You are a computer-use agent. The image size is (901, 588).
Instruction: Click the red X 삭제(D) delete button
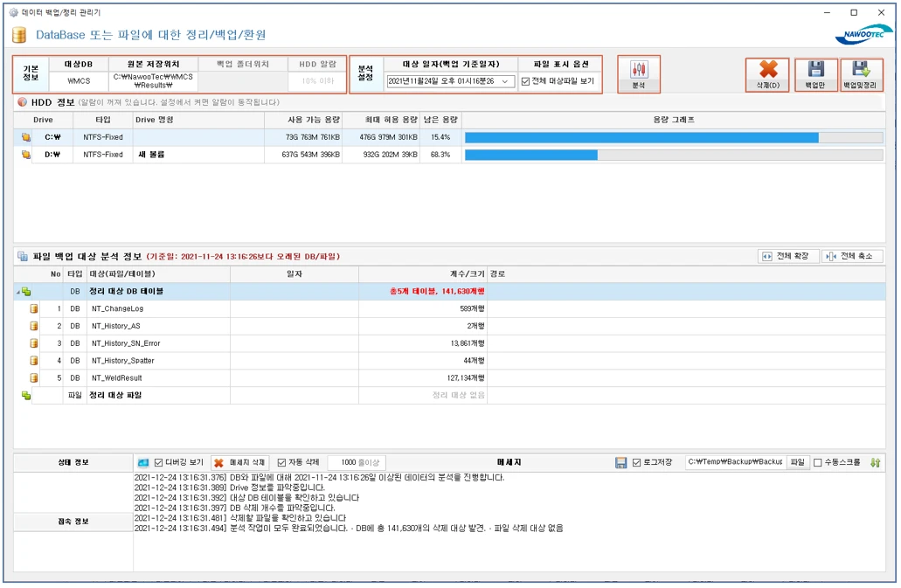pyautogui.click(x=767, y=74)
